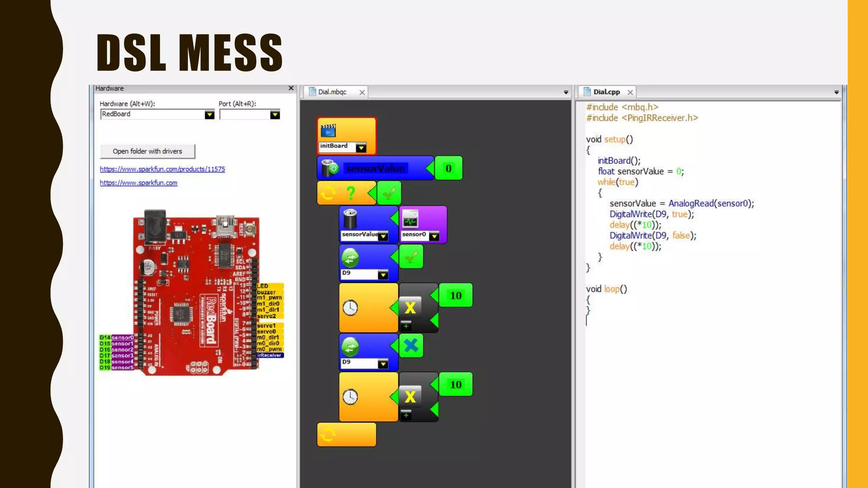Click the green value 0 number block

[448, 168]
